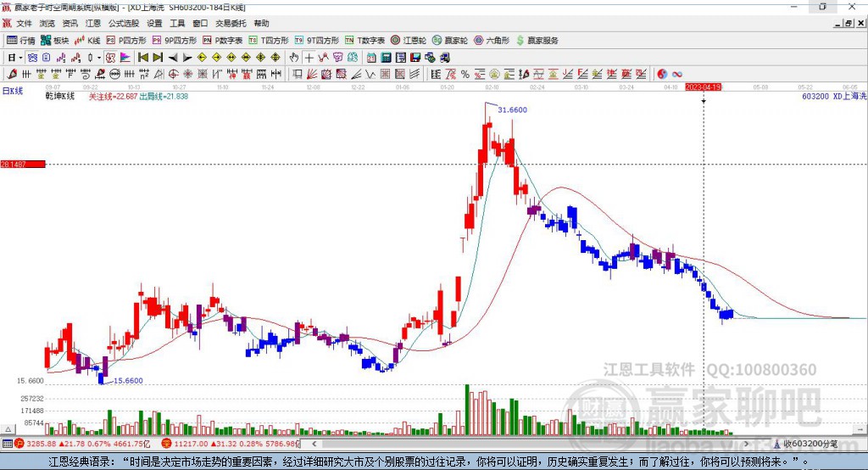Click the 日K线 period label

click(x=13, y=91)
